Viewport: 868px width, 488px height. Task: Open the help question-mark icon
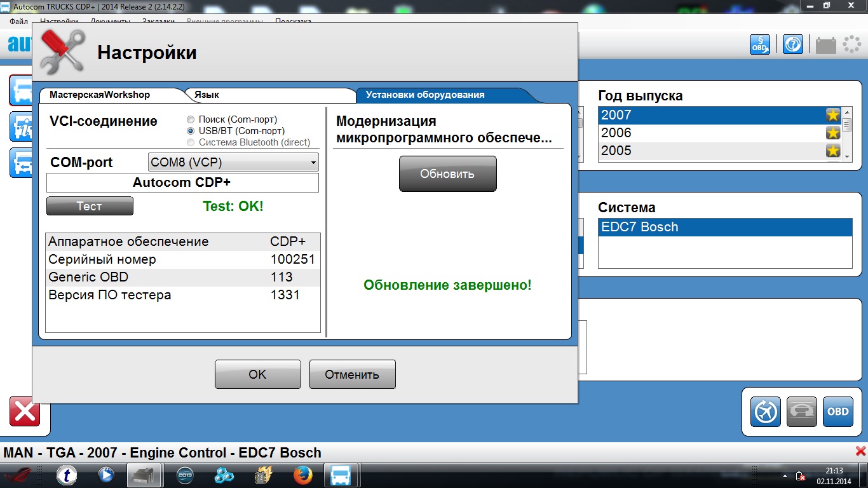[x=793, y=44]
